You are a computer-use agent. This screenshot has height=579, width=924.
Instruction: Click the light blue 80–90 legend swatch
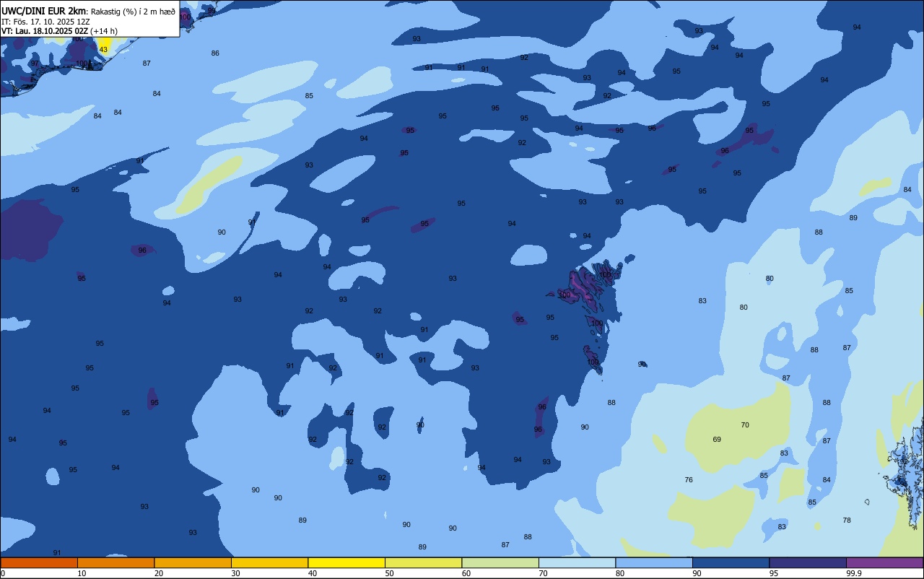tap(654, 562)
